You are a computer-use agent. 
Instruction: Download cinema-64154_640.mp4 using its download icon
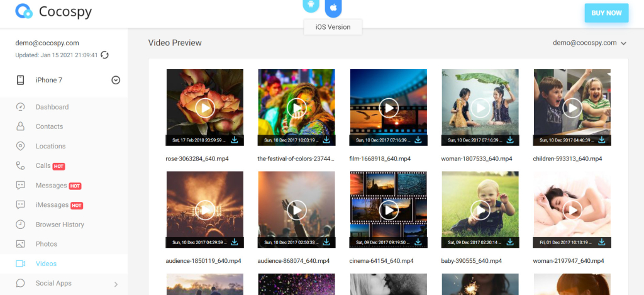coord(418,242)
